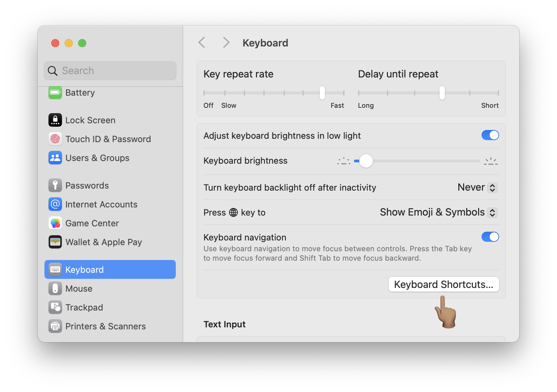Open Wallet & Apple Pay icon

[x=55, y=242]
